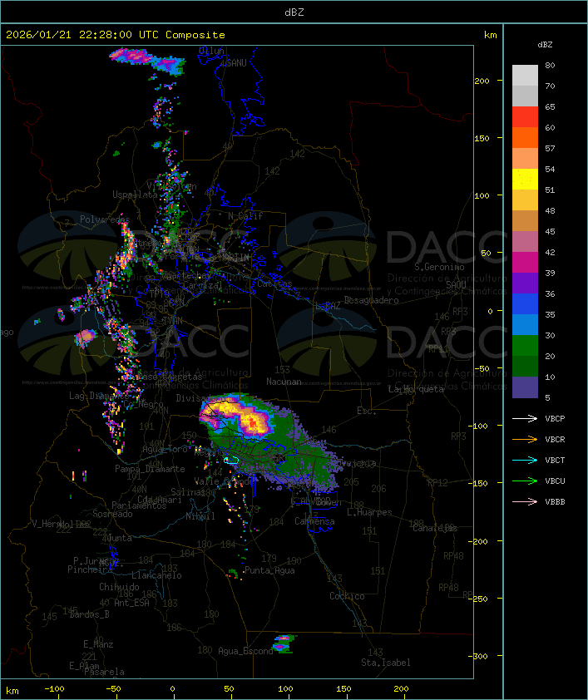Click the timestamp '2026/01/21 22:28:00 UTC Composite'
Viewport: 588px width, 700px height.
point(116,35)
